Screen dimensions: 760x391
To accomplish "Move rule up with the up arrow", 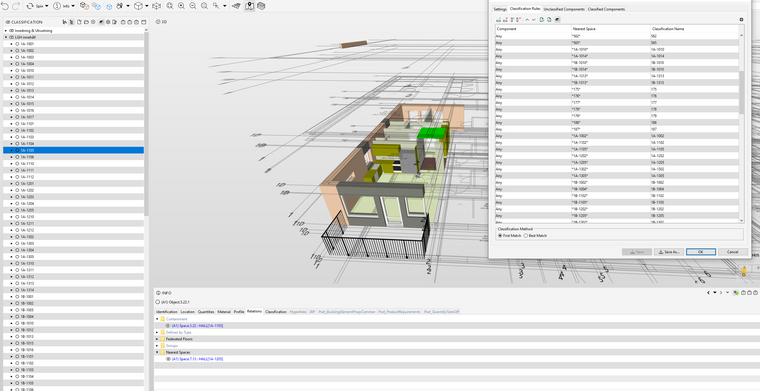I will [527, 19].
